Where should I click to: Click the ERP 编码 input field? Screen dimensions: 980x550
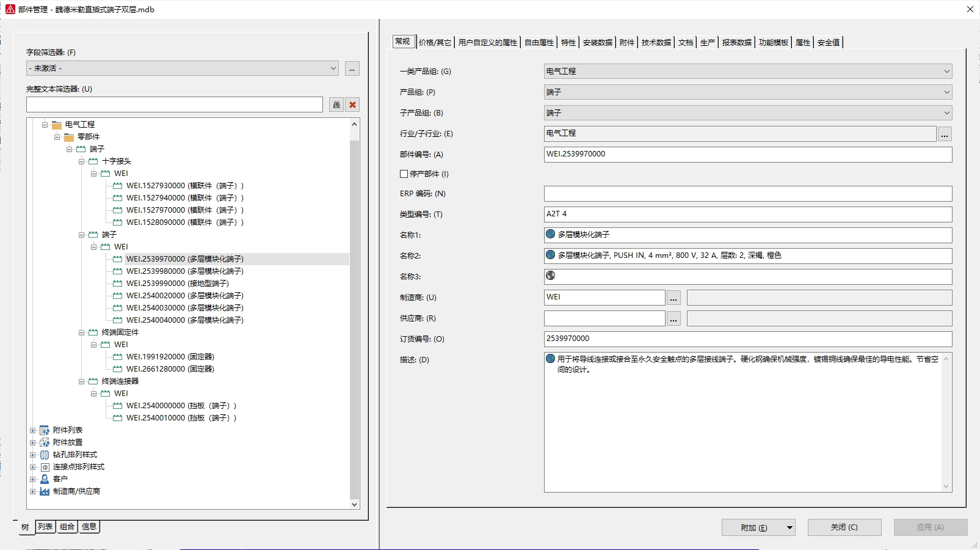[747, 194]
